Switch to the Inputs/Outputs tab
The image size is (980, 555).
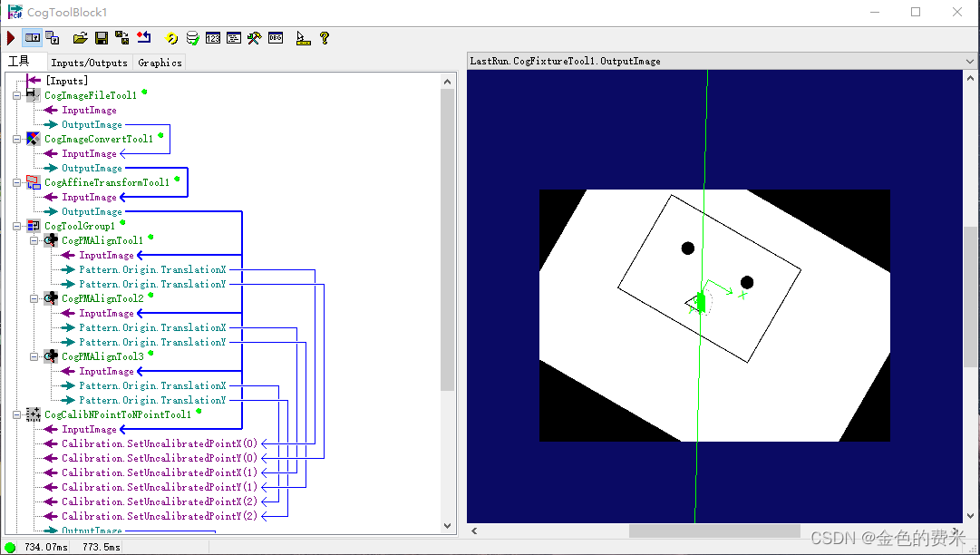pyautogui.click(x=90, y=63)
